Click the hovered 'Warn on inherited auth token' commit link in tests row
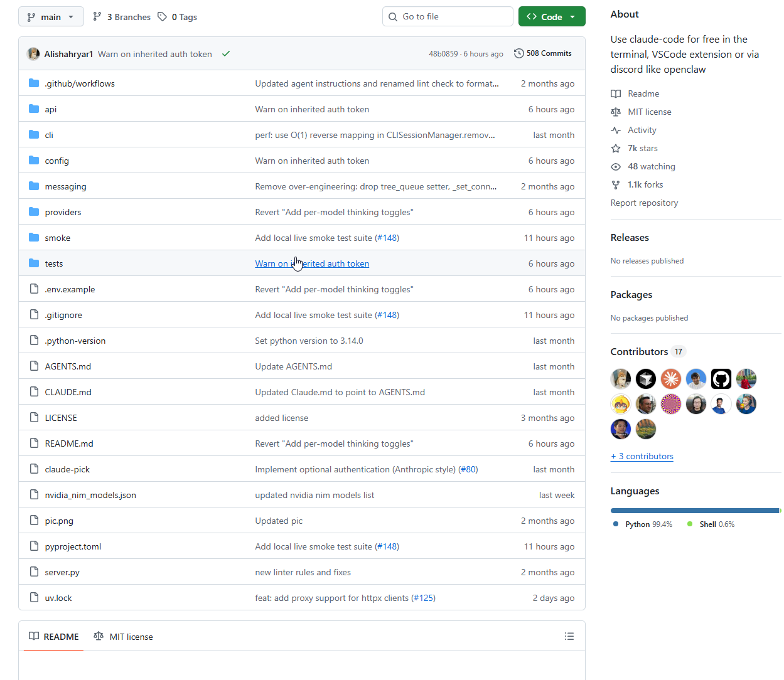 pyautogui.click(x=312, y=263)
